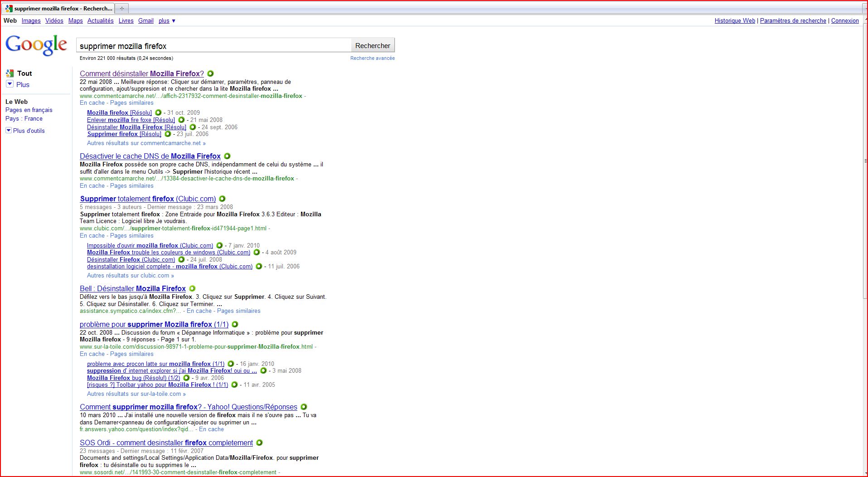868x477 pixels.
Task: Open 'Recherche avancée' link
Action: click(x=373, y=58)
